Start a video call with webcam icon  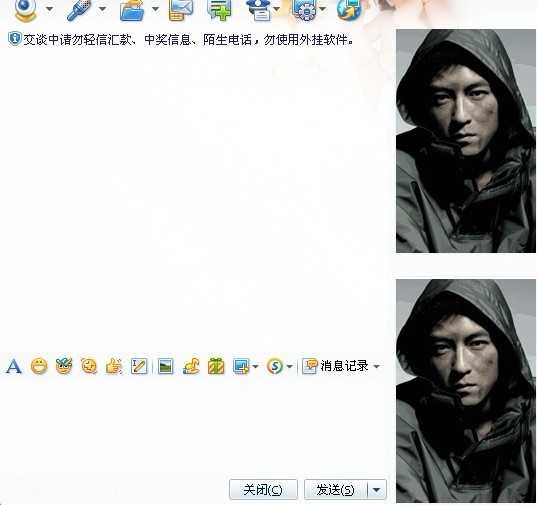pos(26,10)
